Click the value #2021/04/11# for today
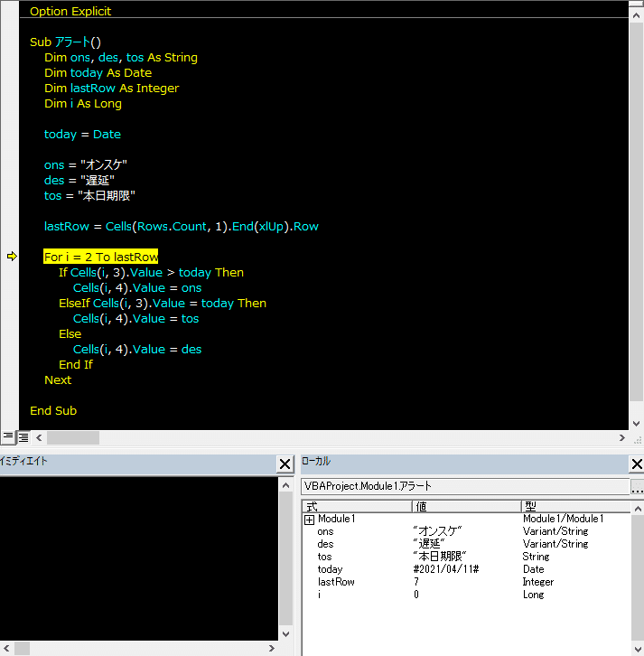The width and height of the screenshot is (644, 656). [x=446, y=569]
